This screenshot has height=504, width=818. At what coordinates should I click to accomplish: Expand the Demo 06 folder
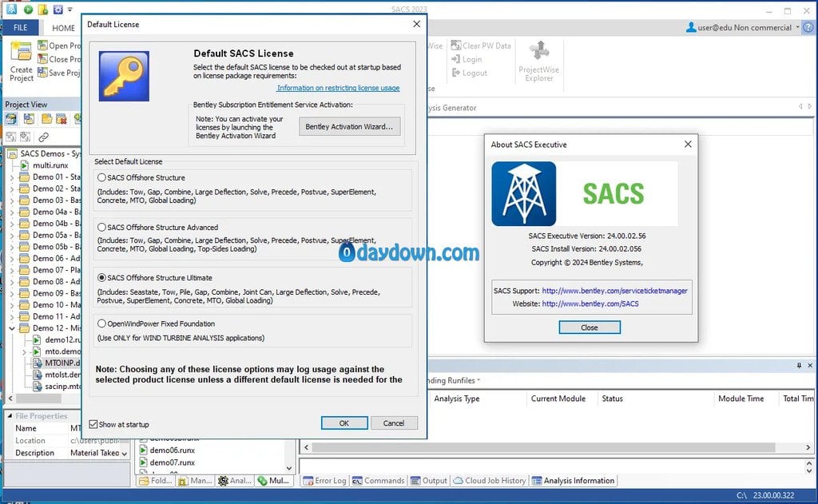click(x=11, y=258)
